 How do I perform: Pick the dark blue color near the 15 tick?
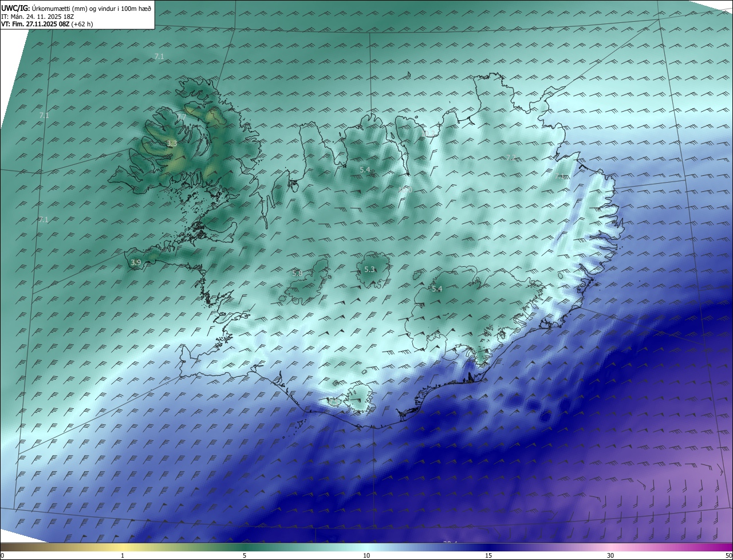[488, 547]
